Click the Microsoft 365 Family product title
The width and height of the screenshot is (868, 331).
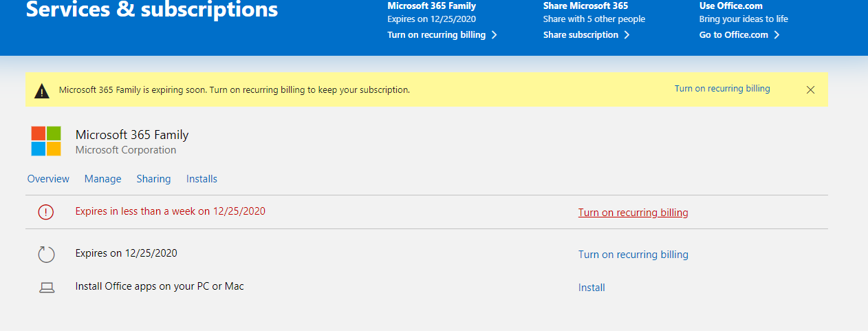tap(132, 135)
